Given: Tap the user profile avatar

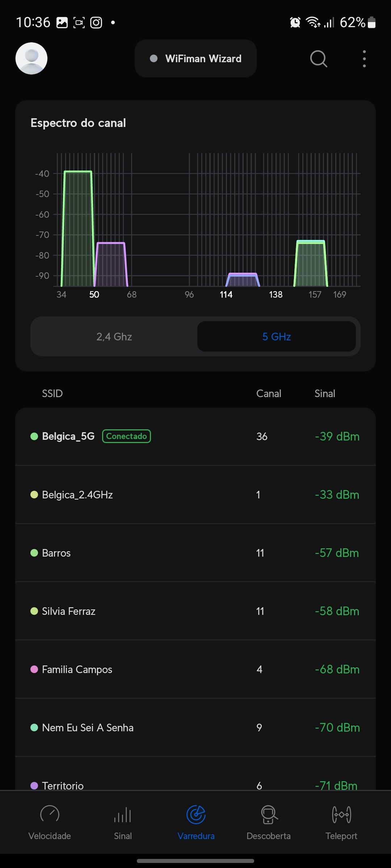Looking at the screenshot, I should click(31, 59).
